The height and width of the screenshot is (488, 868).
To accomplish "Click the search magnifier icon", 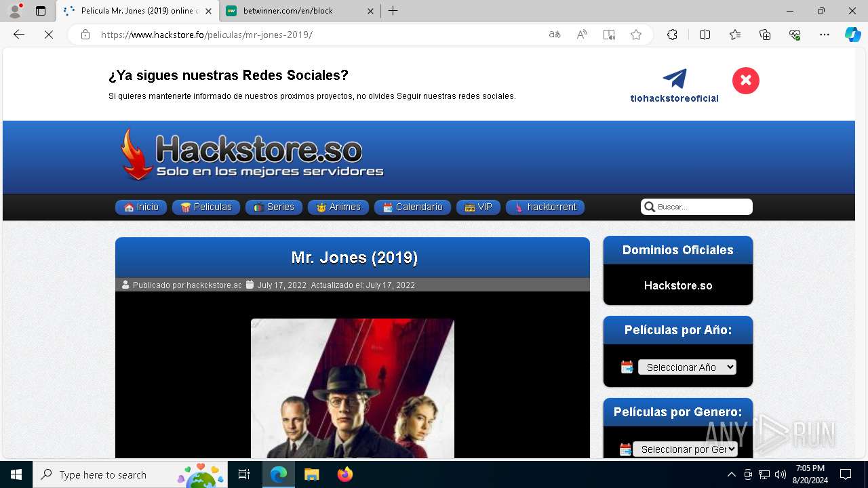I will (x=650, y=207).
